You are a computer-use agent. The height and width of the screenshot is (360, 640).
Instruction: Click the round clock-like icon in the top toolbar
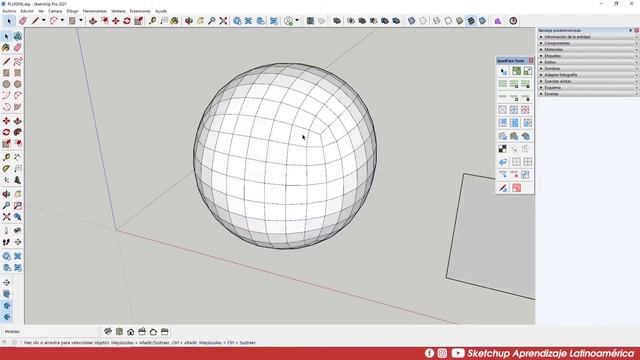[513, 21]
